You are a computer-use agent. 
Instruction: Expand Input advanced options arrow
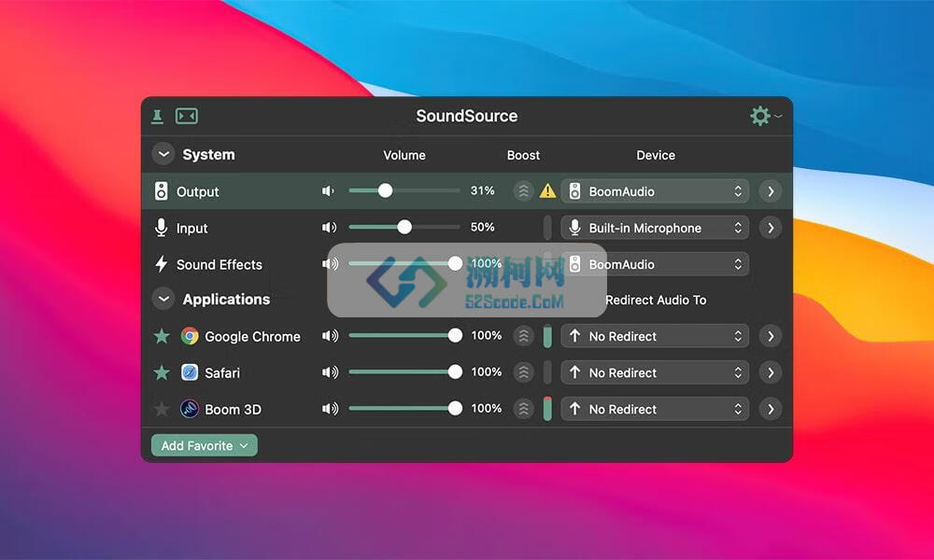click(771, 228)
